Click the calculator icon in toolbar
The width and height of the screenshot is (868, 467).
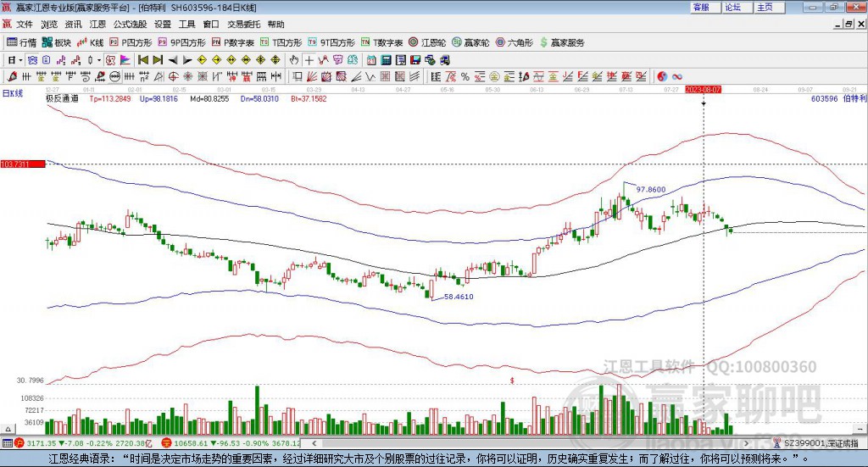pyautogui.click(x=386, y=60)
